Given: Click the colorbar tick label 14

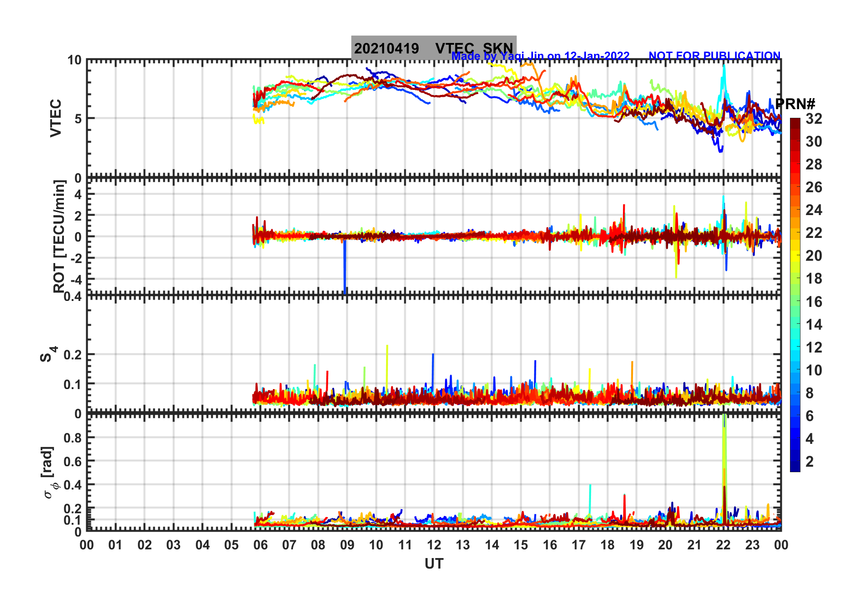Looking at the screenshot, I should point(814,325).
